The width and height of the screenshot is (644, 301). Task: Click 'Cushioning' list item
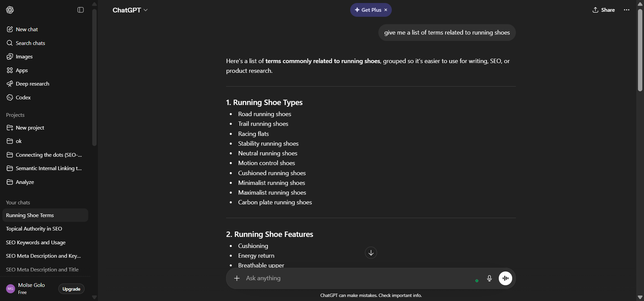pyautogui.click(x=253, y=246)
